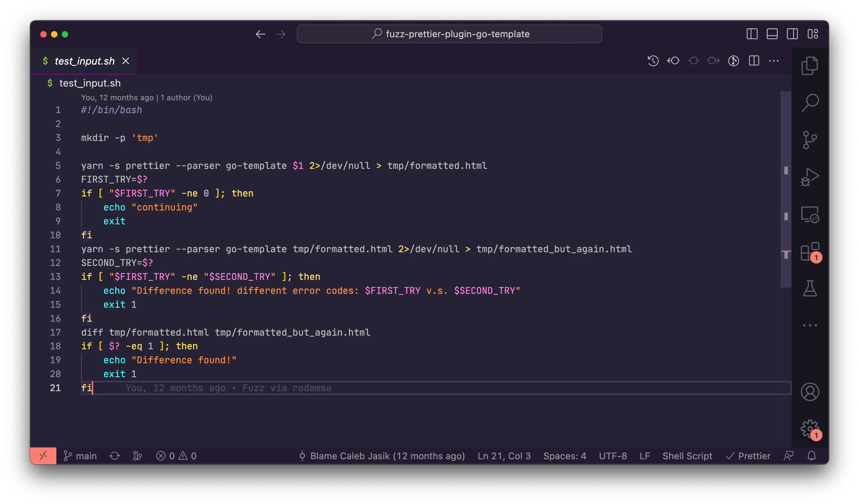The width and height of the screenshot is (859, 504).
Task: Open the Extensions view
Action: coord(810,252)
